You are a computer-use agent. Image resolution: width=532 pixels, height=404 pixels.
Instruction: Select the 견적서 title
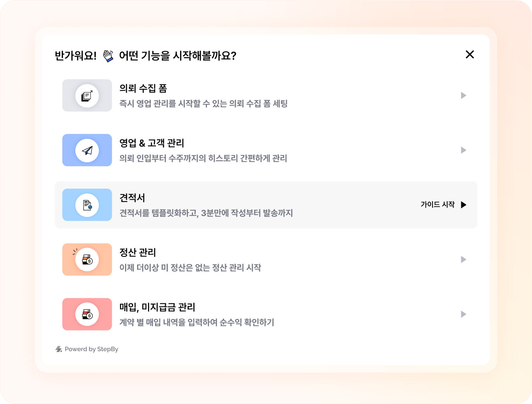(x=132, y=198)
